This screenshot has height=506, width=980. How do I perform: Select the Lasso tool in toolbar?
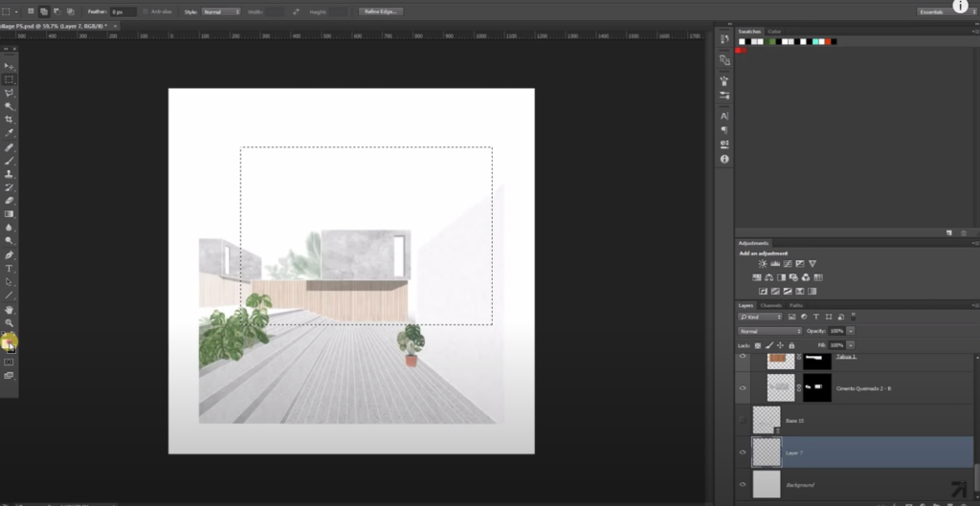9,93
